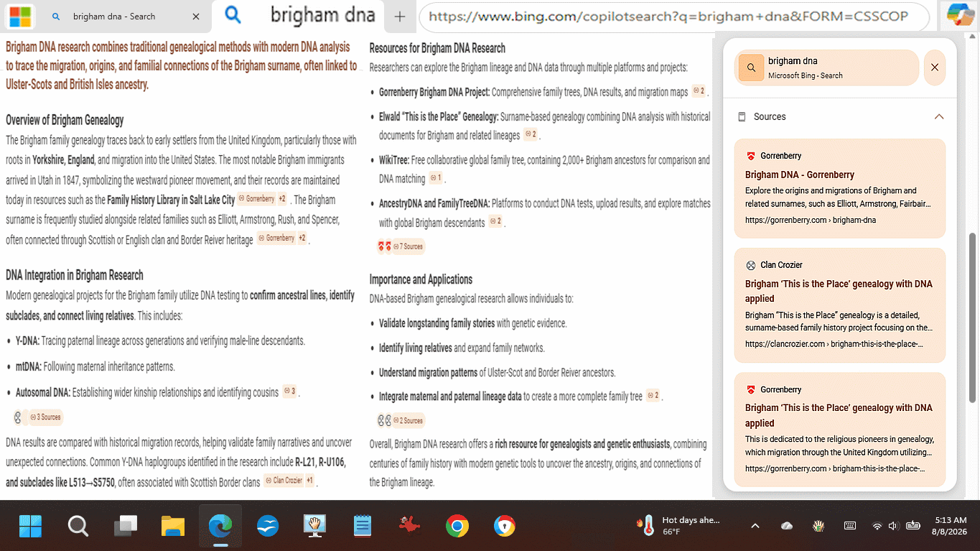Viewport: 980px width, 551px height.
Task: Click the 'Gorrenberry Brigham DNA Project:' bullet label
Action: pyautogui.click(x=434, y=92)
